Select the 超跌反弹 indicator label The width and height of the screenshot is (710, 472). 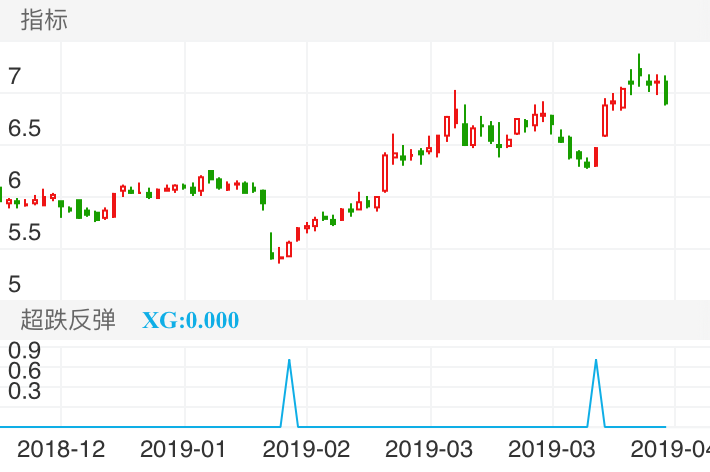[68, 320]
